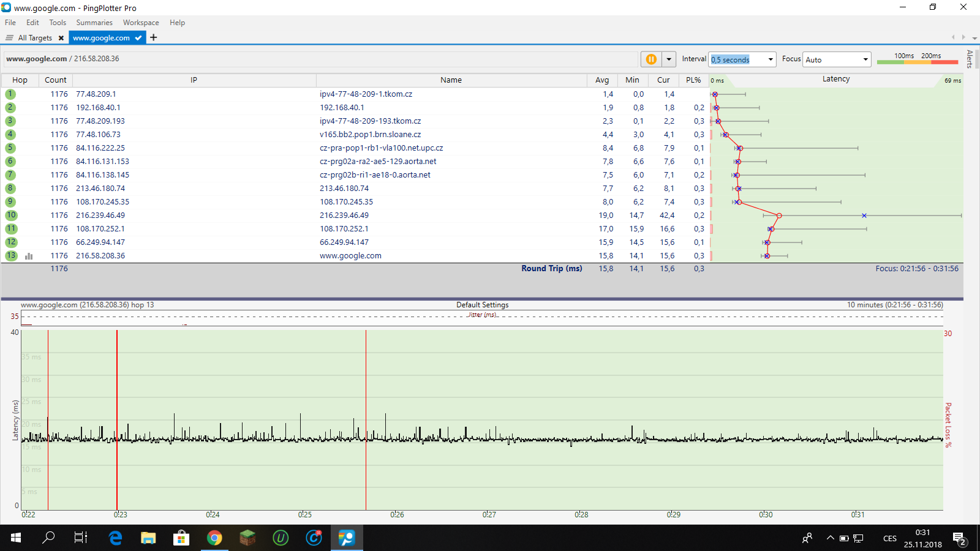Close the All Targets tab
Image resolution: width=980 pixels, height=551 pixels.
[61, 38]
